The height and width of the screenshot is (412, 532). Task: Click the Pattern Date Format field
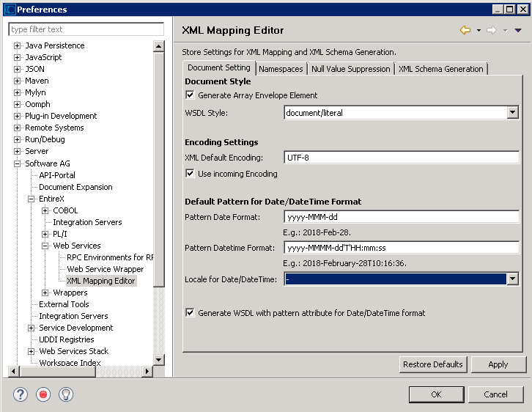402,217
